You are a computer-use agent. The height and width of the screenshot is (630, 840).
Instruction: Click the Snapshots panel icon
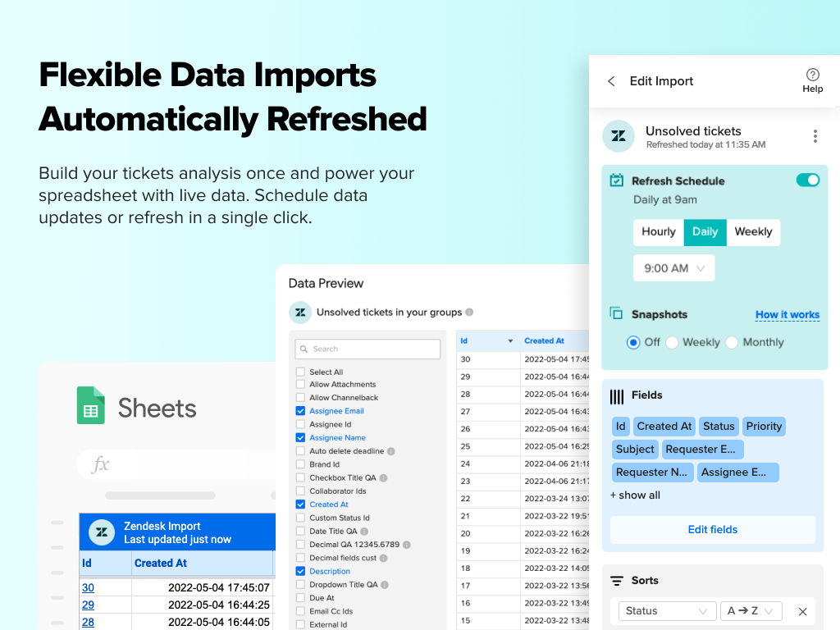tap(616, 313)
